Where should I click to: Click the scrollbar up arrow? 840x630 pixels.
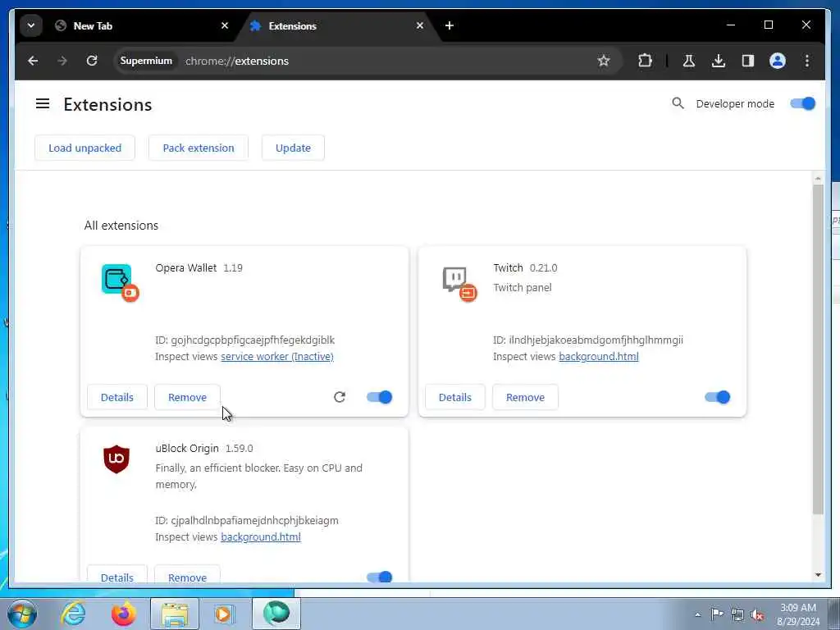(818, 178)
